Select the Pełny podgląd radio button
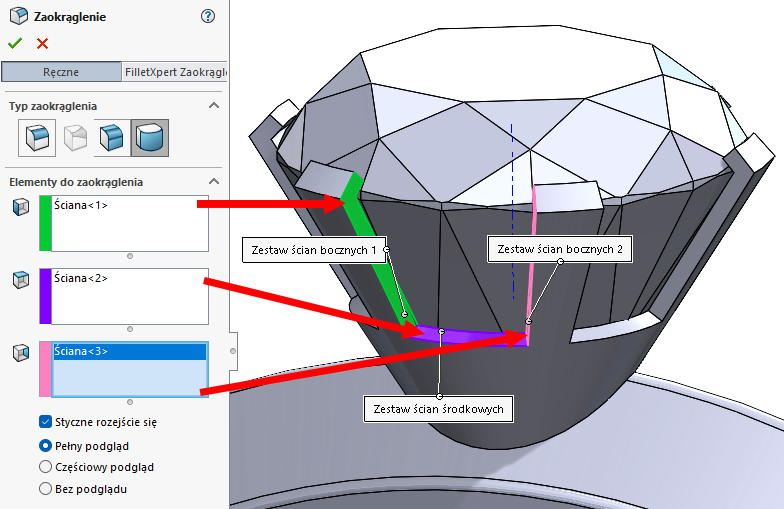 [45, 445]
